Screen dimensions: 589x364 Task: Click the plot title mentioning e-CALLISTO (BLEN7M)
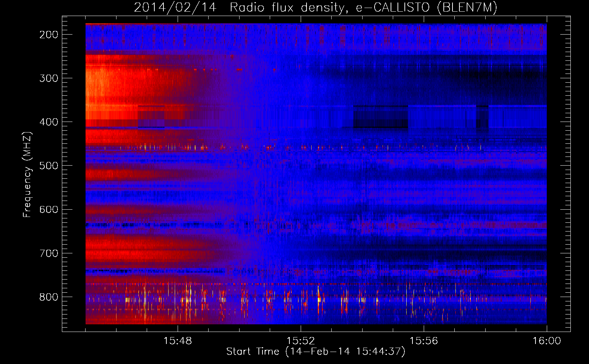coord(316,8)
